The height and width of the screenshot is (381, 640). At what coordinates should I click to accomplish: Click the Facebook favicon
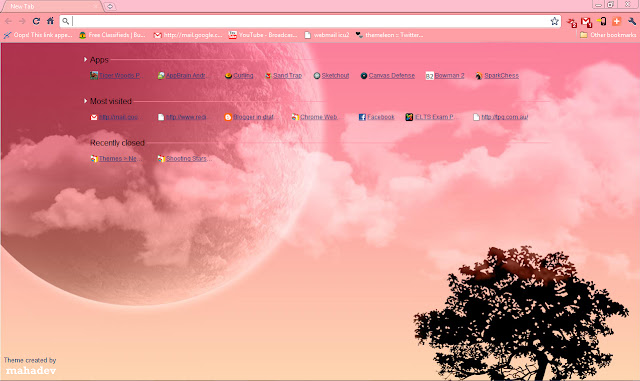click(362, 117)
